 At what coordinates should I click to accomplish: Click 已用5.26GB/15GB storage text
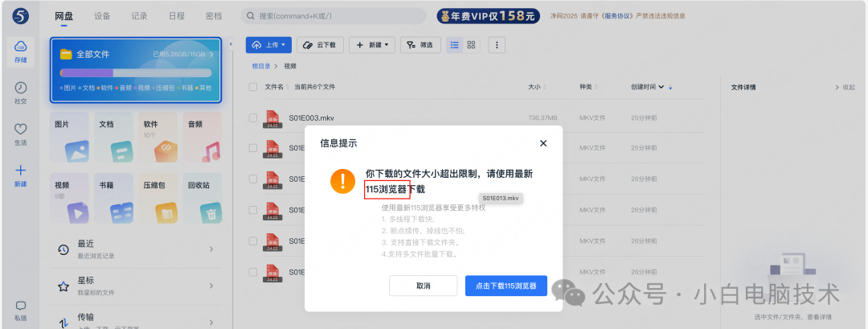179,54
